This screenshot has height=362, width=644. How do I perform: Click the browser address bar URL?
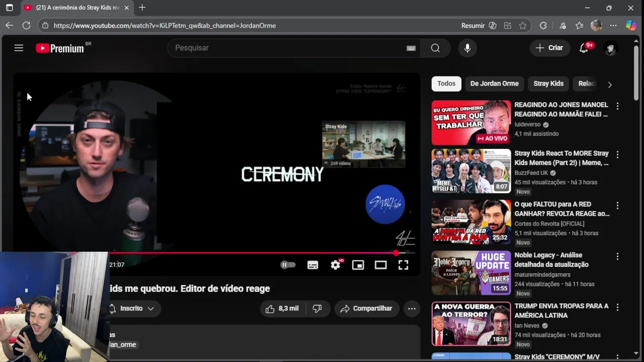(165, 26)
